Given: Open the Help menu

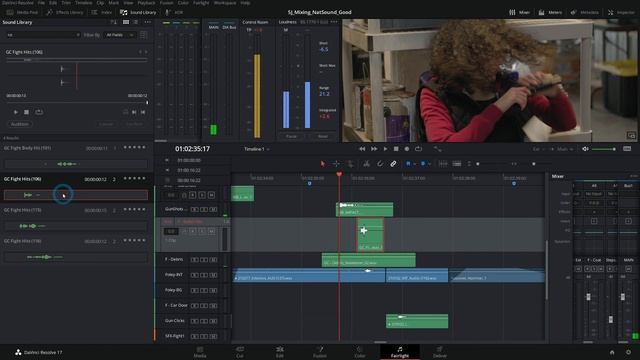Looking at the screenshot, I should click(245, 3).
